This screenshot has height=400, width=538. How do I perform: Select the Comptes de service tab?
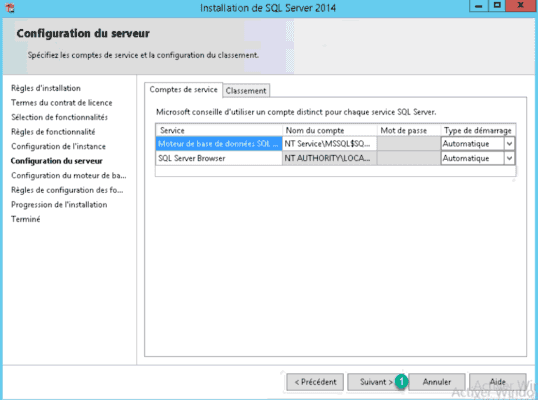tap(184, 90)
